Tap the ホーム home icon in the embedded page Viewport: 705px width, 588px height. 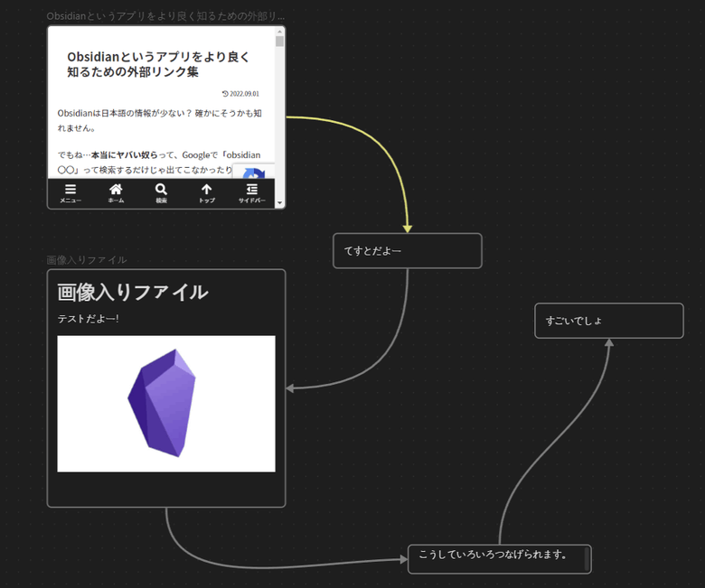[x=116, y=193]
